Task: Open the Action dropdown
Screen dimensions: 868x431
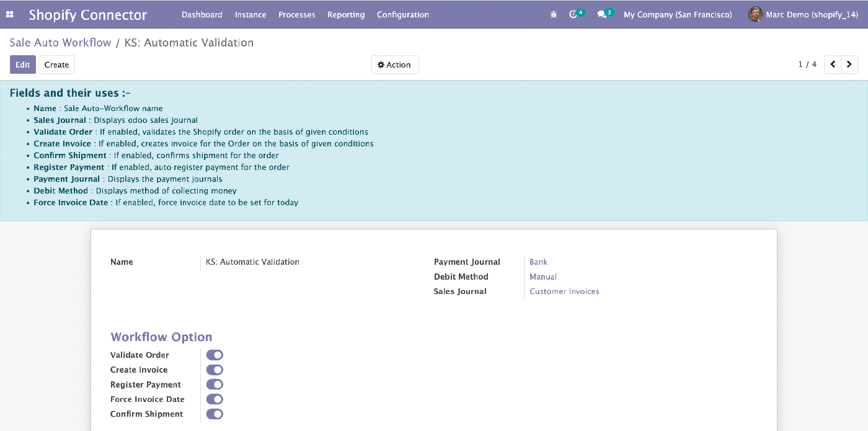Action: (x=395, y=64)
